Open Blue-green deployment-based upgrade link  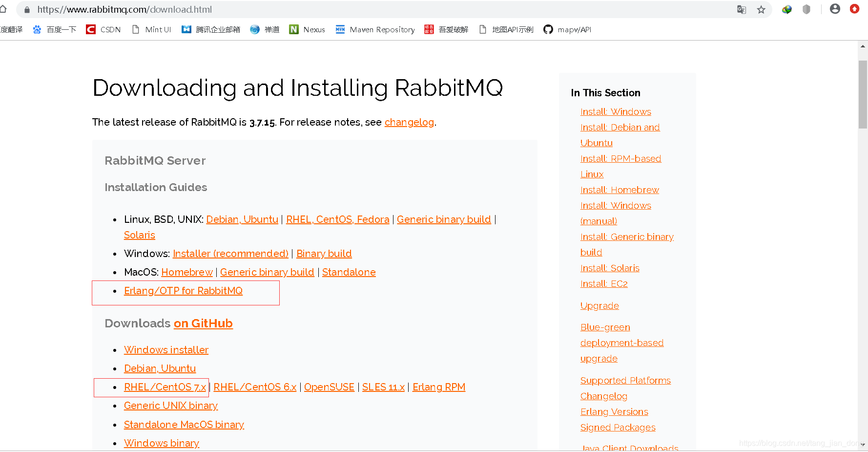[x=622, y=343]
